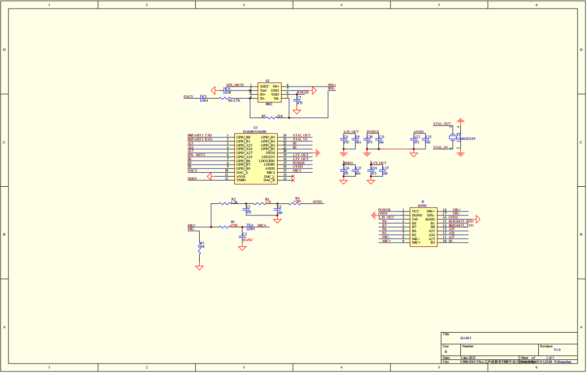The image size is (588, 373).
Task: Click the no-connect cross on DAC_R pin 13
Action: pos(293,180)
